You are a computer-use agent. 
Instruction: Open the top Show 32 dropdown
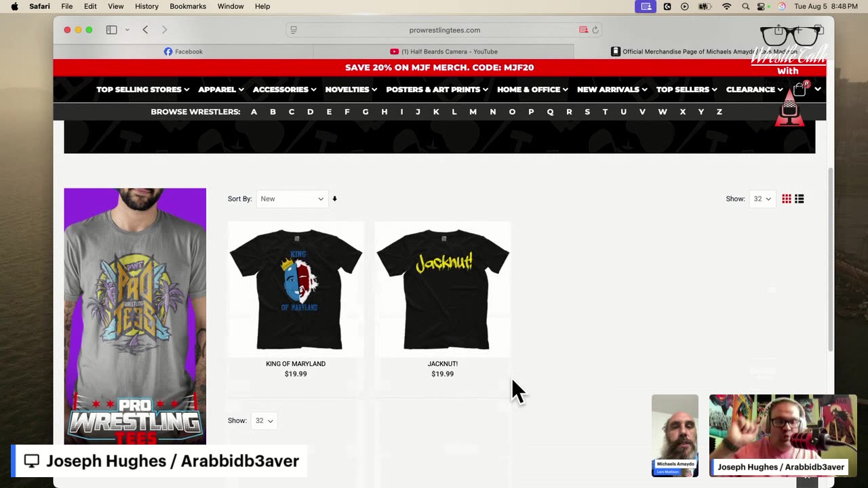[x=762, y=199]
